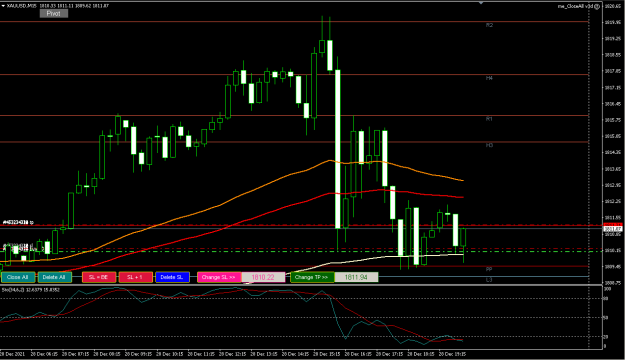This screenshot has width=625, height=360.
Task: Click the current price tag on the price scale
Action: 613,228
